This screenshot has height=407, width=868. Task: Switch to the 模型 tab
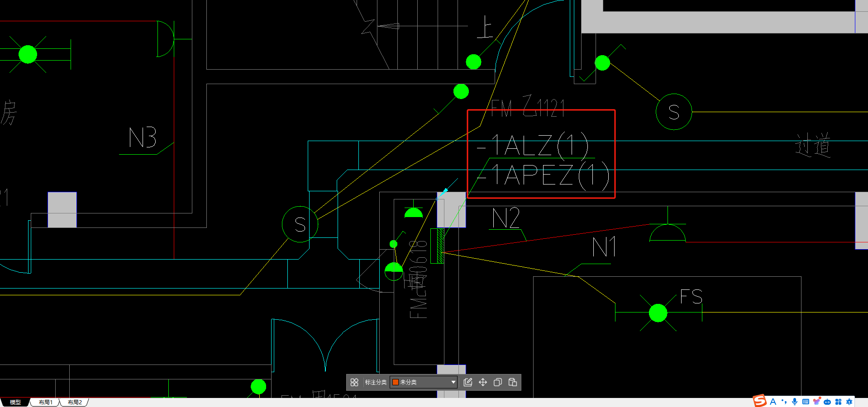tap(15, 402)
